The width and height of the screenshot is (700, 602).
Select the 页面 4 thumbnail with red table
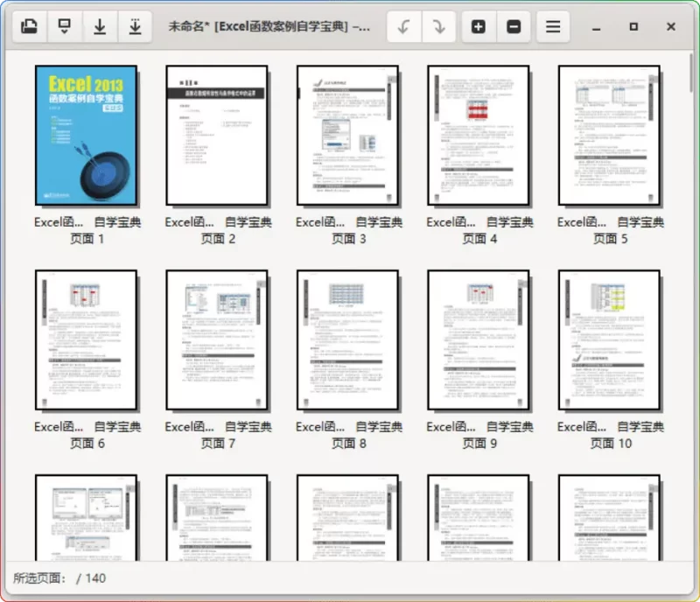pos(479,134)
